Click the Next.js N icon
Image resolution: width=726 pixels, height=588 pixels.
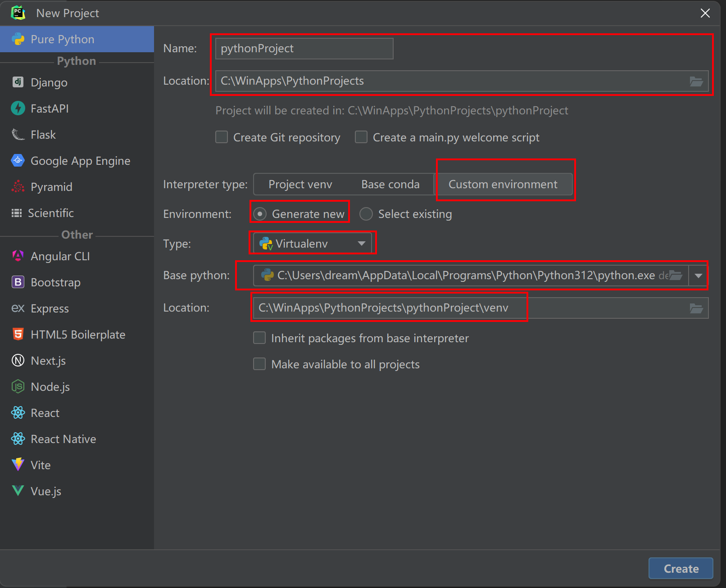click(18, 360)
